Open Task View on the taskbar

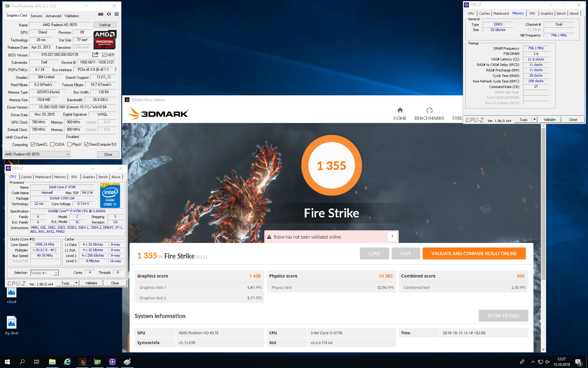pyautogui.click(x=37, y=362)
